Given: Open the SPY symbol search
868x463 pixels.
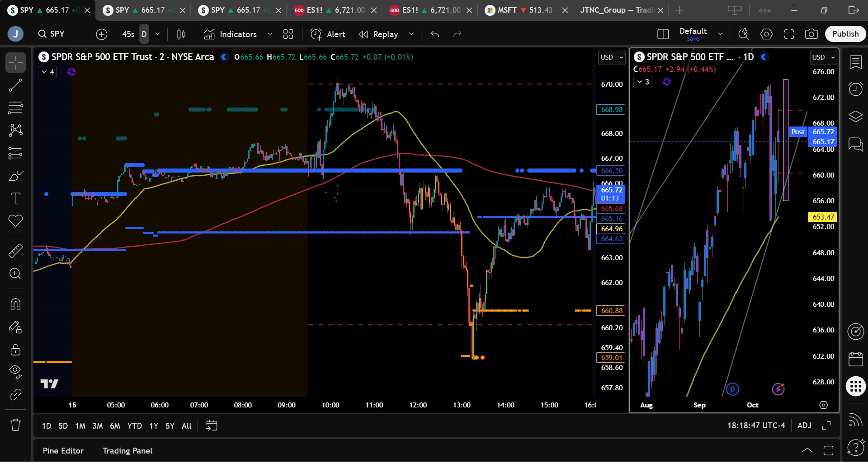Looking at the screenshot, I should pos(52,34).
